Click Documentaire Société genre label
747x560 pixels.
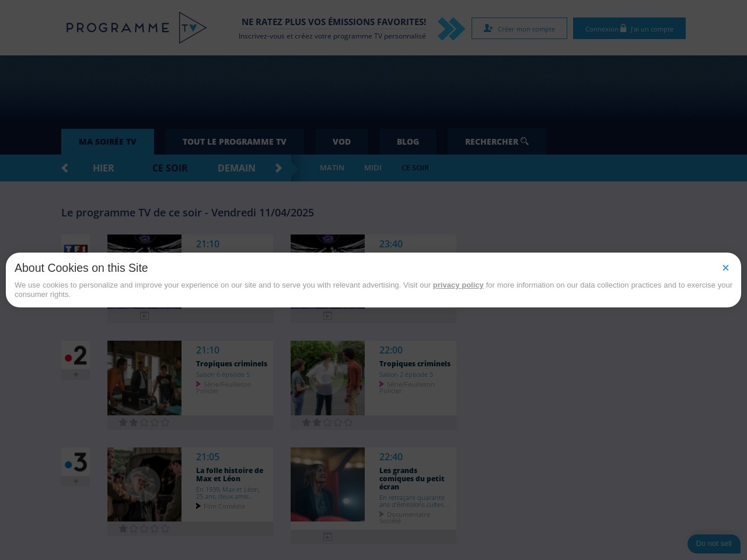(404, 517)
